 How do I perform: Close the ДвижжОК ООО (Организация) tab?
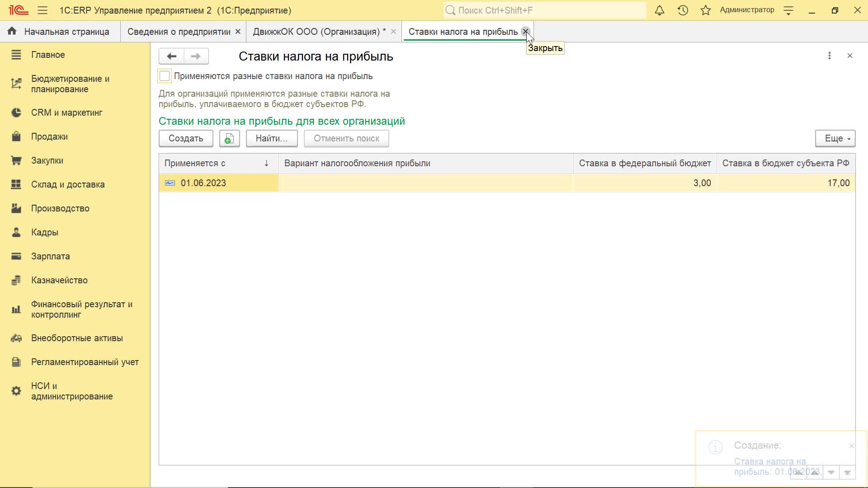click(x=393, y=32)
